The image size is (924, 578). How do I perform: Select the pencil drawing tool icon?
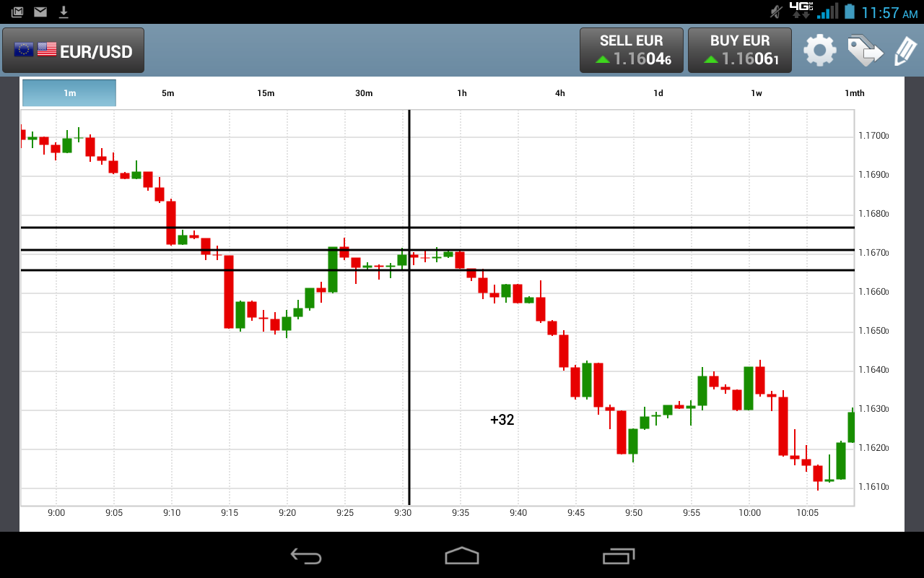905,51
